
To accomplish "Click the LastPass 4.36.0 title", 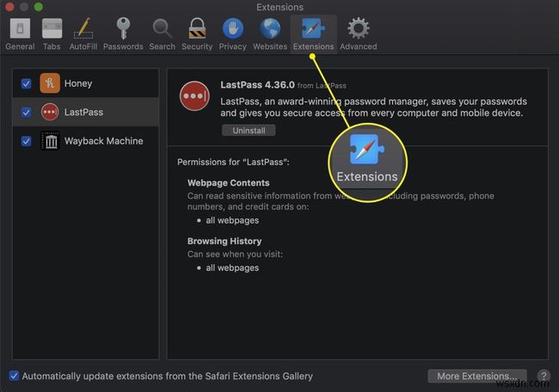I will click(257, 85).
